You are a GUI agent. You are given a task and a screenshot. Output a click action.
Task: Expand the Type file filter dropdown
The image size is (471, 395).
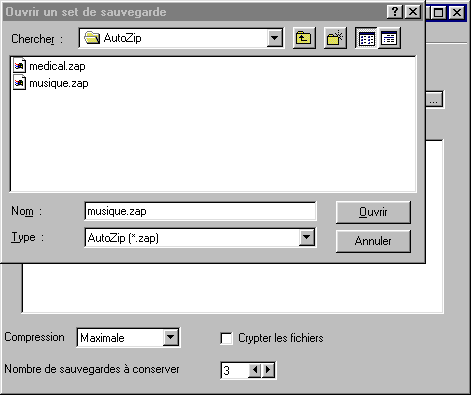coord(306,237)
